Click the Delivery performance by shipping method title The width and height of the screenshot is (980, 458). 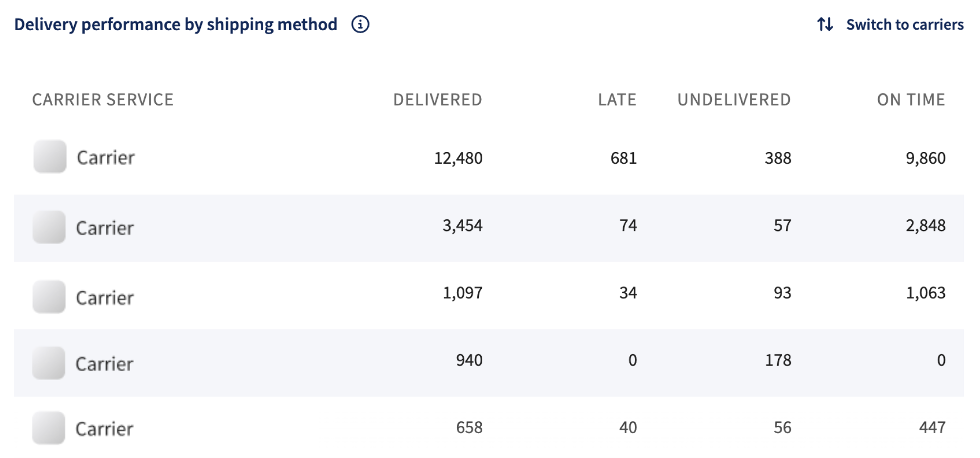pyautogui.click(x=175, y=23)
